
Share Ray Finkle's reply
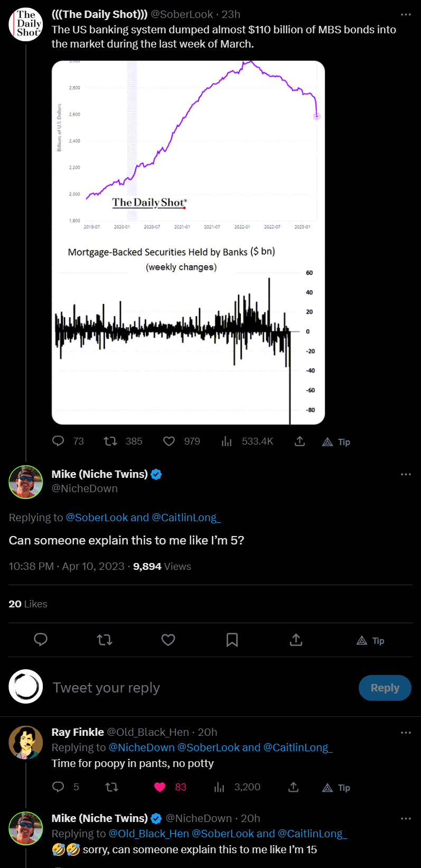tap(294, 787)
